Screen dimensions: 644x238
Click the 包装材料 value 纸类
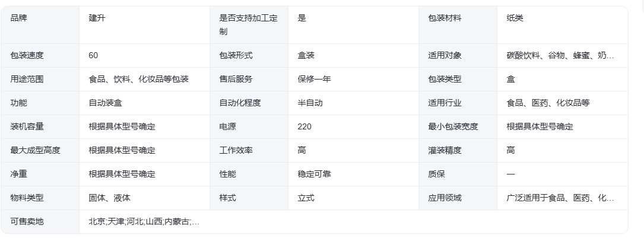click(x=515, y=18)
